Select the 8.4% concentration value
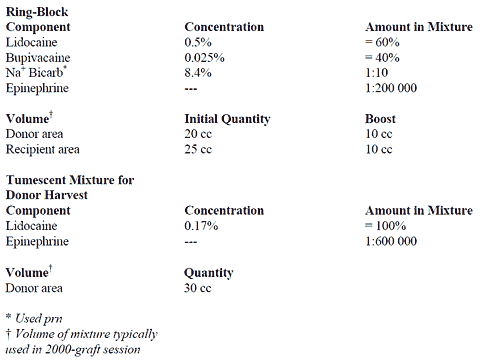 198,73
